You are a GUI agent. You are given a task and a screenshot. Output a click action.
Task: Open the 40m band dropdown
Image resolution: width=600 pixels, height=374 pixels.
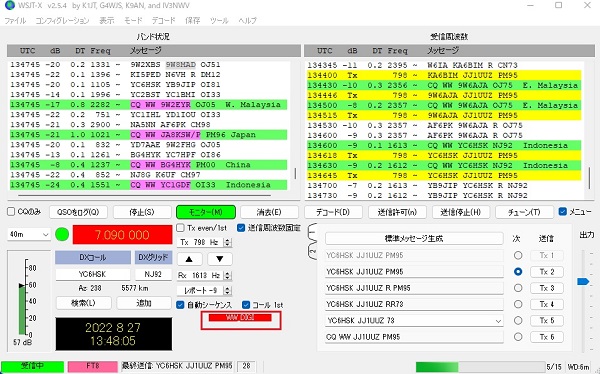tap(29, 234)
